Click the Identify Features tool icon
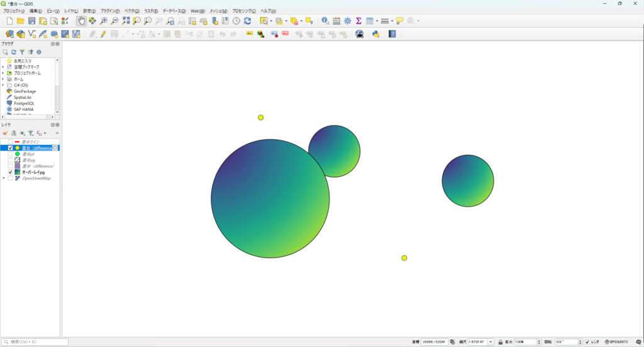Image resolution: width=644 pixels, height=347 pixels. [325, 21]
